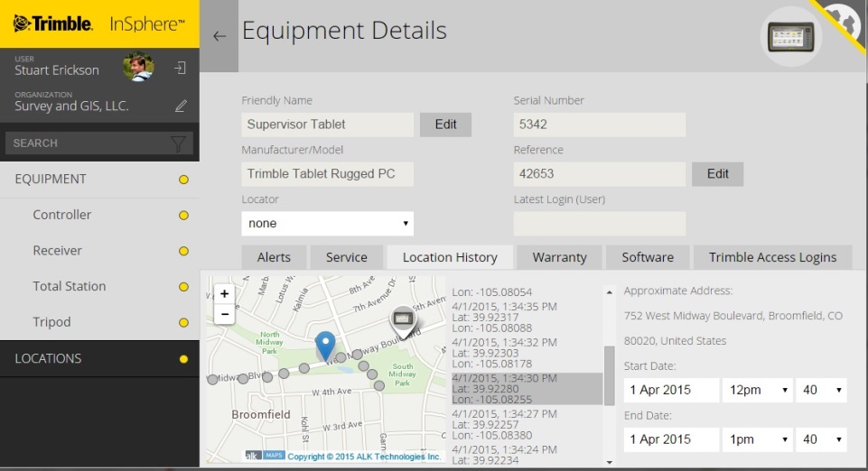Screen dimensions: 868x471
Task: Open the search filter funnel icon
Action: point(178,143)
